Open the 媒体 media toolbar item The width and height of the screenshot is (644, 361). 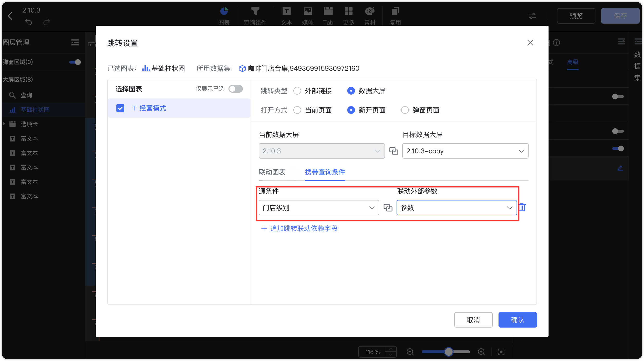pyautogui.click(x=308, y=16)
